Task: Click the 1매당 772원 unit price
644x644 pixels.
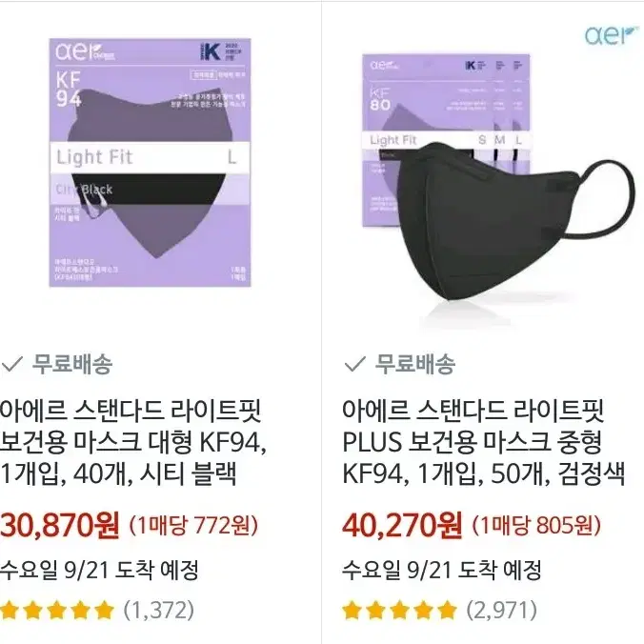Action: click(x=193, y=525)
